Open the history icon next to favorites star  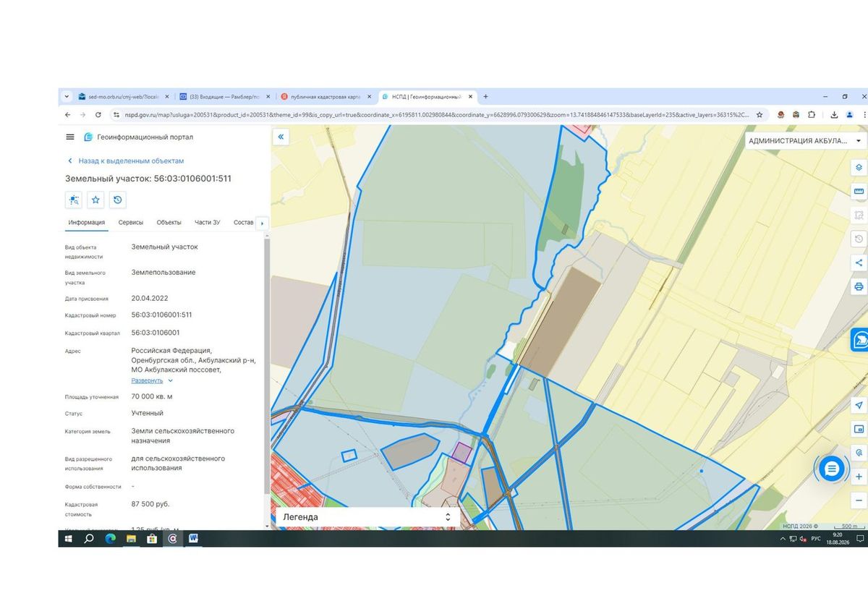(118, 200)
